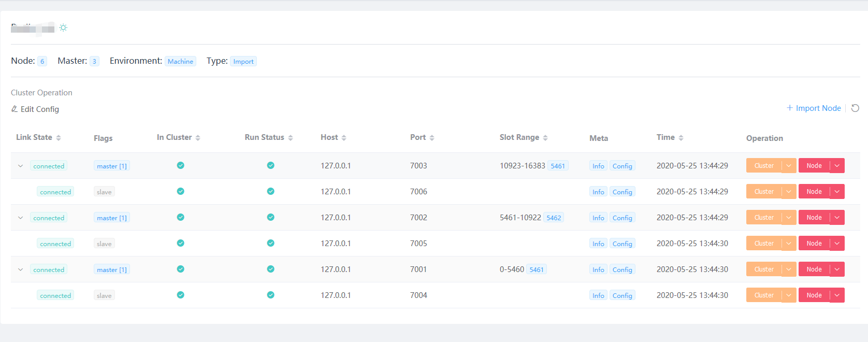The width and height of the screenshot is (868, 342).
Task: Sort by Run Status column
Action: pyautogui.click(x=291, y=138)
